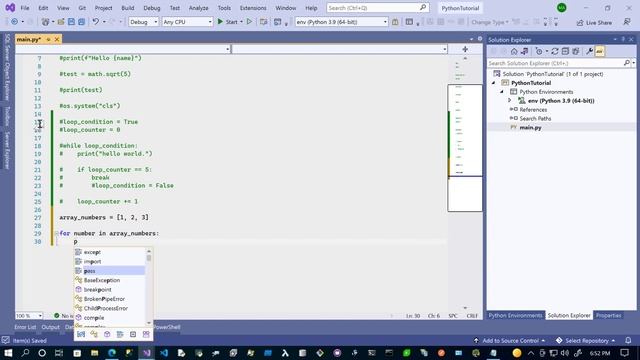Select 'breakpoint' in IntelliSense list
640x360 pixels.
pos(109,289)
